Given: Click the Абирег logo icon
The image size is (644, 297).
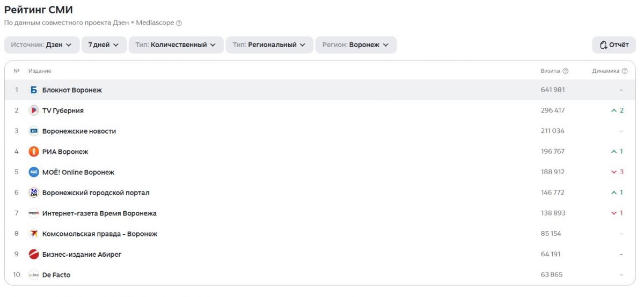Looking at the screenshot, I should pos(34,254).
